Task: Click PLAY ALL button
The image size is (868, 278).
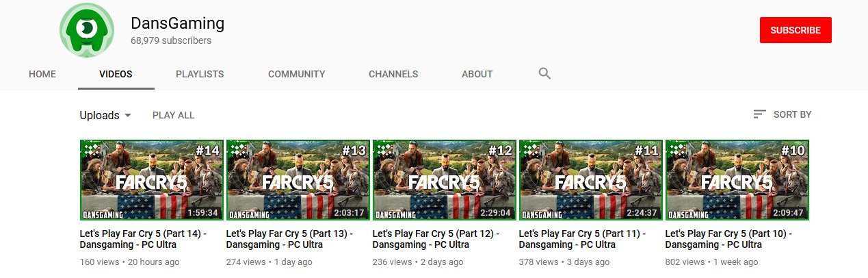Action: click(174, 115)
